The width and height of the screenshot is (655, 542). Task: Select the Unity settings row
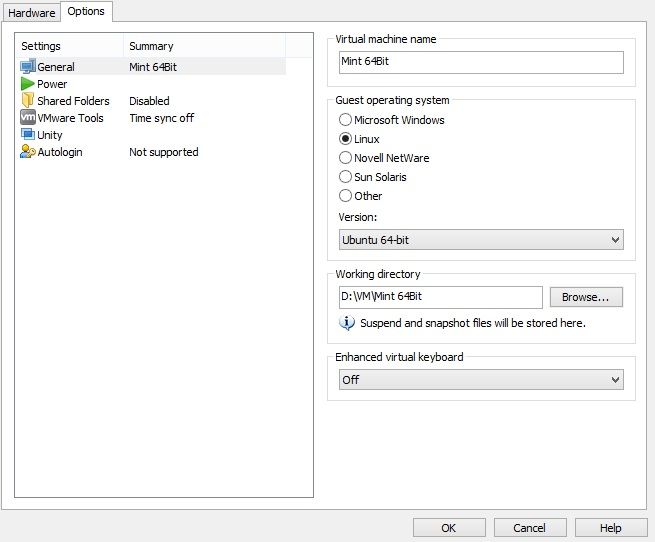(152, 135)
